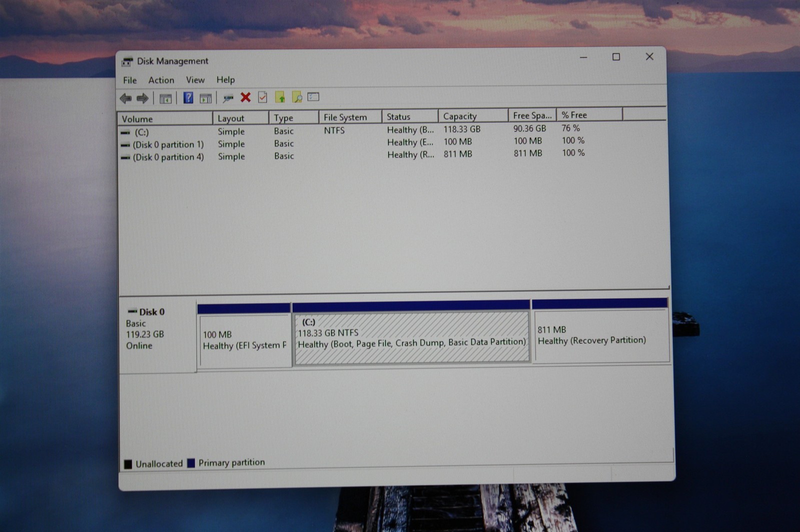The width and height of the screenshot is (800, 532).
Task: Click the drive icon beside (C:)
Action: pyautogui.click(x=125, y=132)
